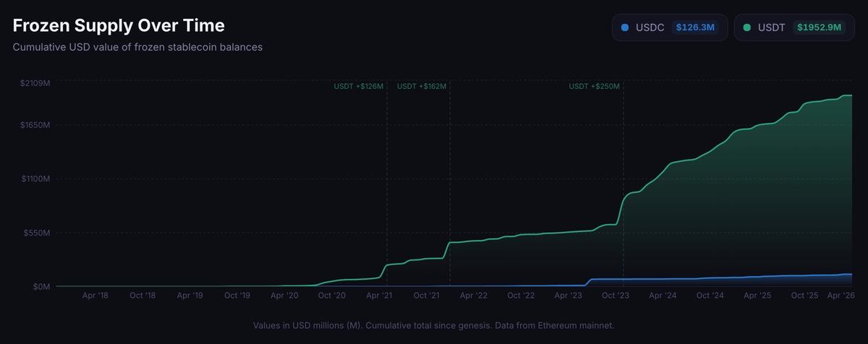Select the USDT +$162M annotation marker
Image resolution: width=868 pixels, height=344 pixels.
tap(422, 86)
